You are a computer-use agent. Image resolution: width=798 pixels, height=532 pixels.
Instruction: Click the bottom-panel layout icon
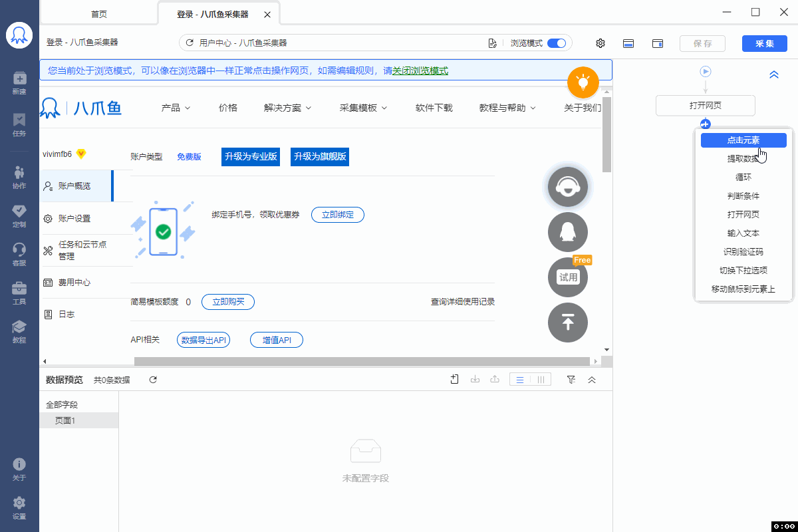click(628, 43)
